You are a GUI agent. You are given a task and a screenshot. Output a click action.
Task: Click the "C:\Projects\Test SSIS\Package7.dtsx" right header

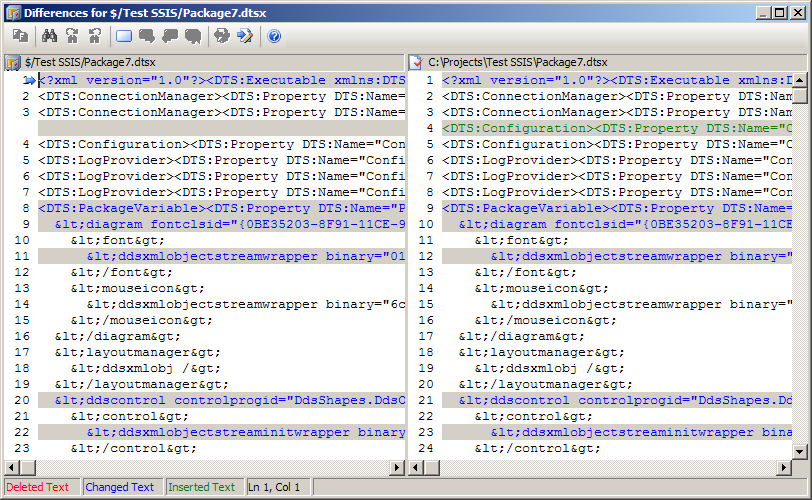click(518, 63)
